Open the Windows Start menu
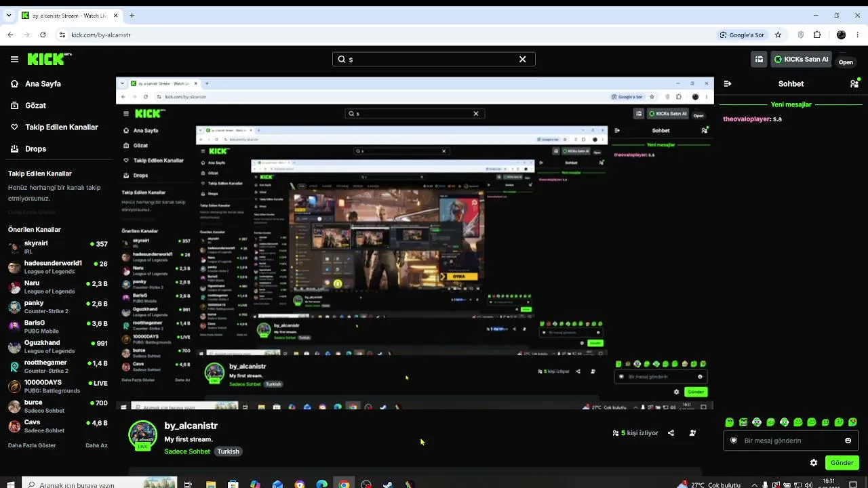Screen dimensions: 868x488 point(10,484)
